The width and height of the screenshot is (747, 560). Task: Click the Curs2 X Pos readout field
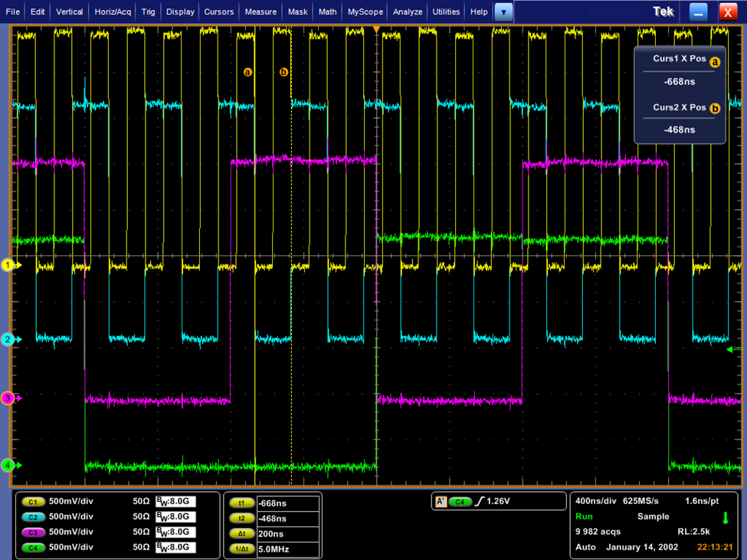click(679, 129)
